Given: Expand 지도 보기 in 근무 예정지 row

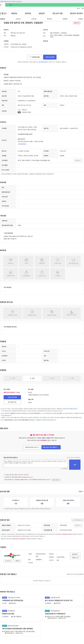Looking at the screenshot, I should tap(78, 160).
